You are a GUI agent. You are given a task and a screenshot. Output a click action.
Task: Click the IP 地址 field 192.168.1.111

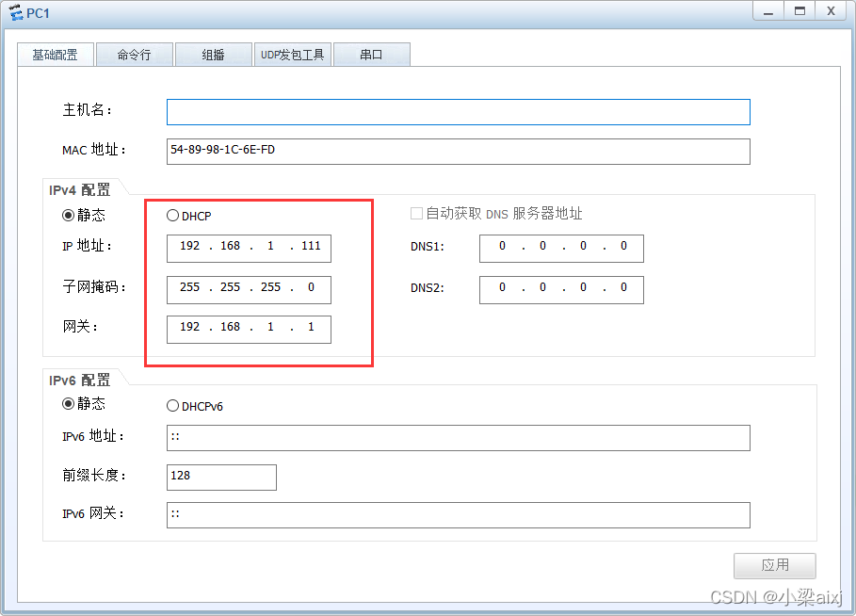pyautogui.click(x=249, y=249)
